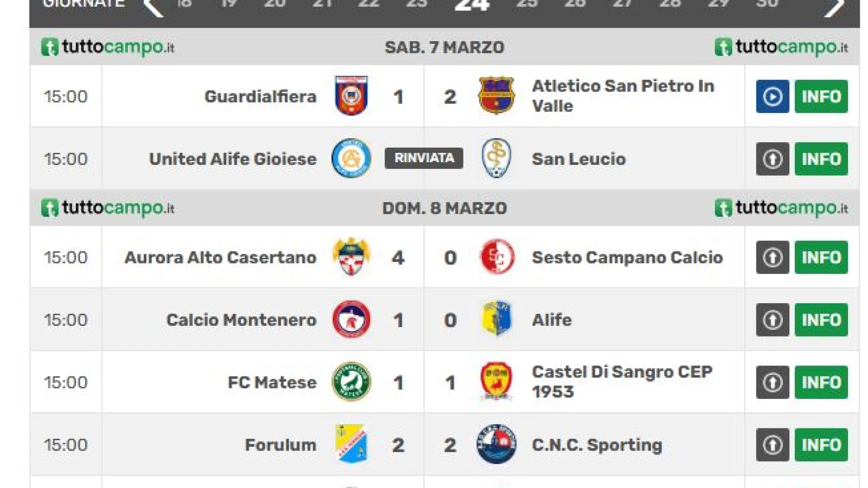Select matchday 25 tab
Image resolution: width=868 pixels, height=488 pixels.
(527, 5)
